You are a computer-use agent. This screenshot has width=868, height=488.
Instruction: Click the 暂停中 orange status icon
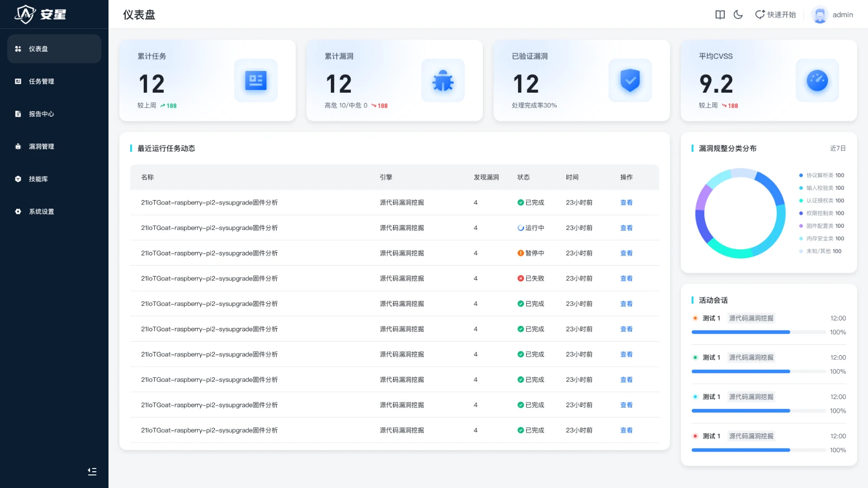point(520,253)
